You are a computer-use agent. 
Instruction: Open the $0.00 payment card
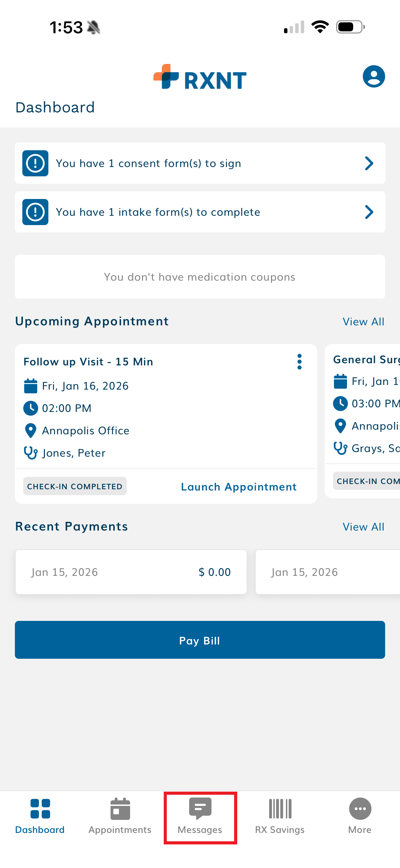(131, 572)
